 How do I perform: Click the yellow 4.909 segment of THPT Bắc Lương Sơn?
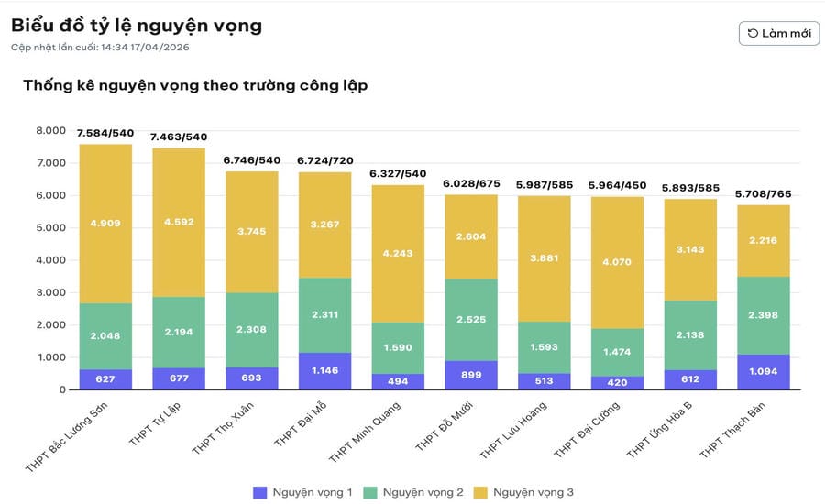click(x=104, y=224)
